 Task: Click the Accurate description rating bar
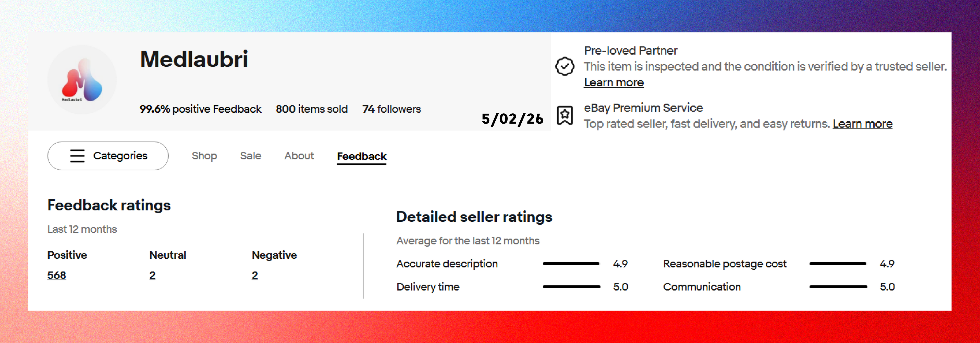click(571, 264)
